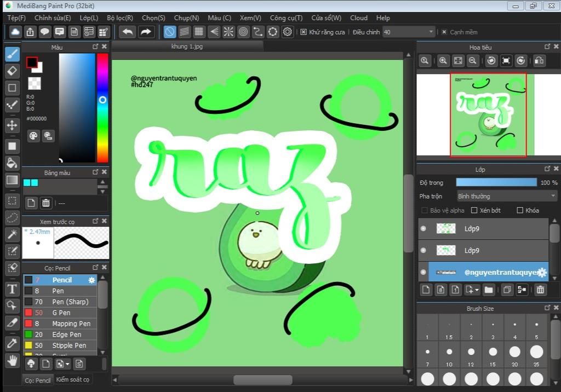The height and width of the screenshot is (392, 561).
Task: Open settings gear for the Pencil brush
Action: click(92, 280)
